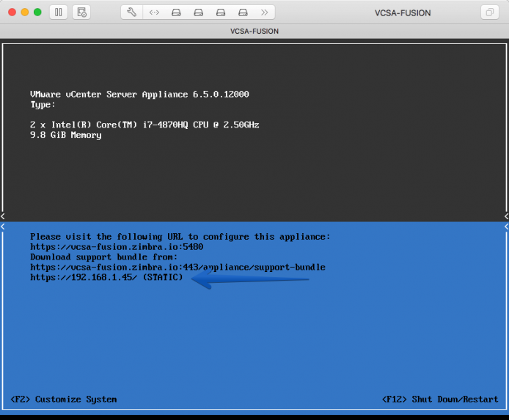Viewport: 509px width, 420px height.
Task: Select the VCSA-FUSION tab below toolbar
Action: (254, 31)
